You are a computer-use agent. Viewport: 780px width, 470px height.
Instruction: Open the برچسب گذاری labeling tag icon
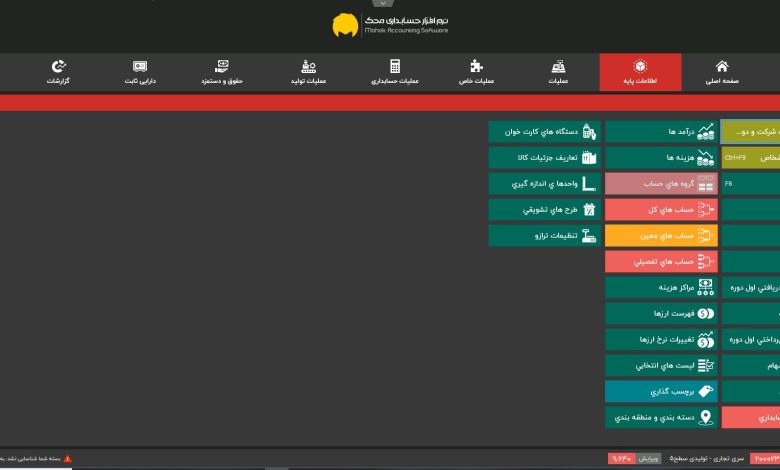pos(705,391)
